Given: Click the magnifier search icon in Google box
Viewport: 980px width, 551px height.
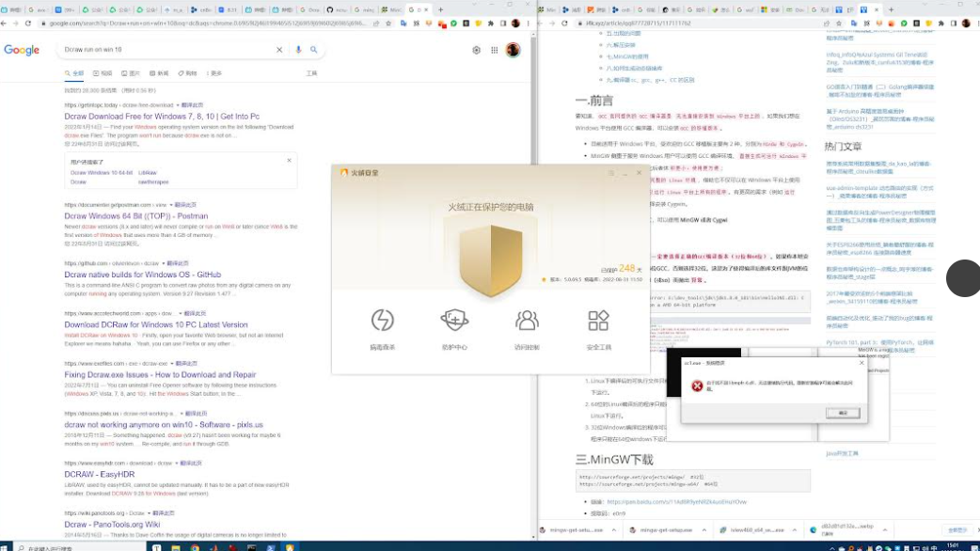Looking at the screenshot, I should [x=314, y=49].
